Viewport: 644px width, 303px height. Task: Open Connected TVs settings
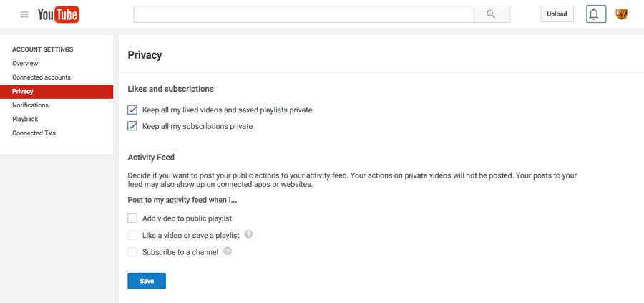click(x=34, y=133)
